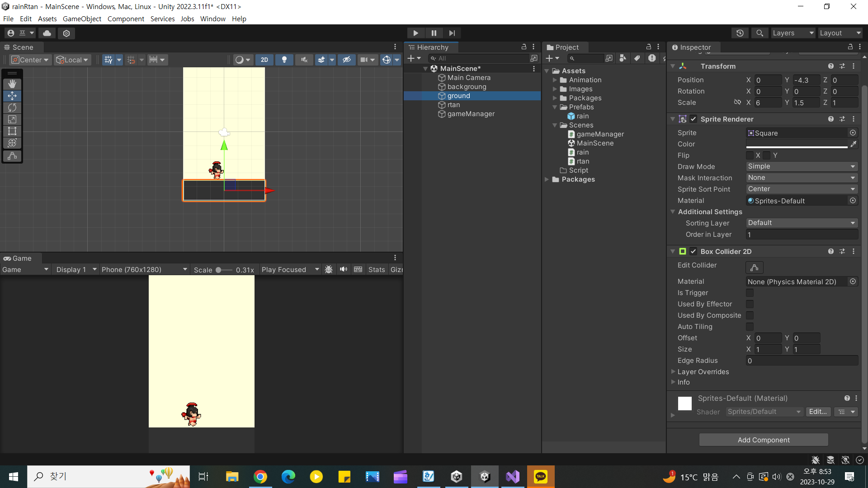Open Sprite Renderer Color swatch
Image resolution: width=868 pixels, height=488 pixels.
point(797,144)
